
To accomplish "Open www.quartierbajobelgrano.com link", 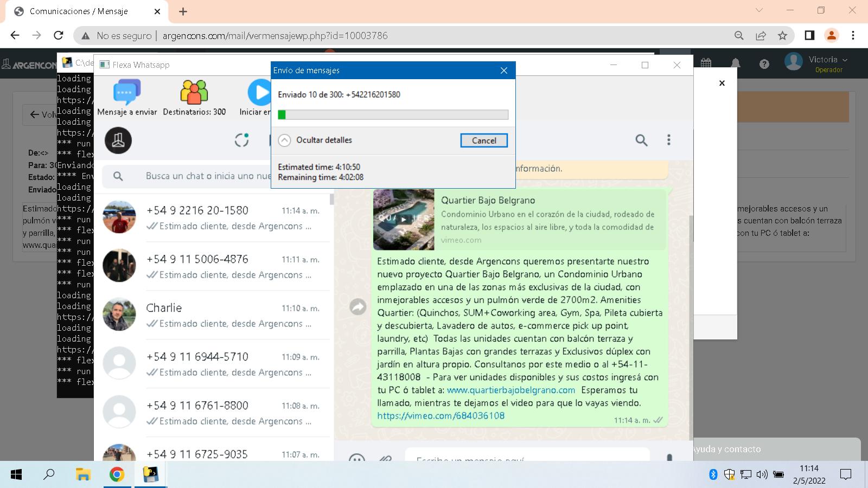I will coord(511,390).
